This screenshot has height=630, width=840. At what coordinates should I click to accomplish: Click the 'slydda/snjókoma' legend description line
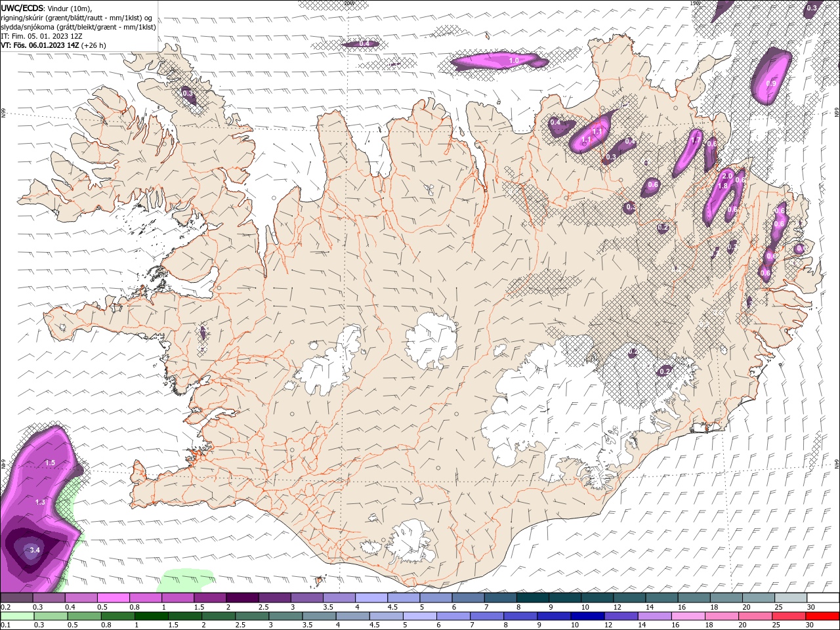coord(79,27)
